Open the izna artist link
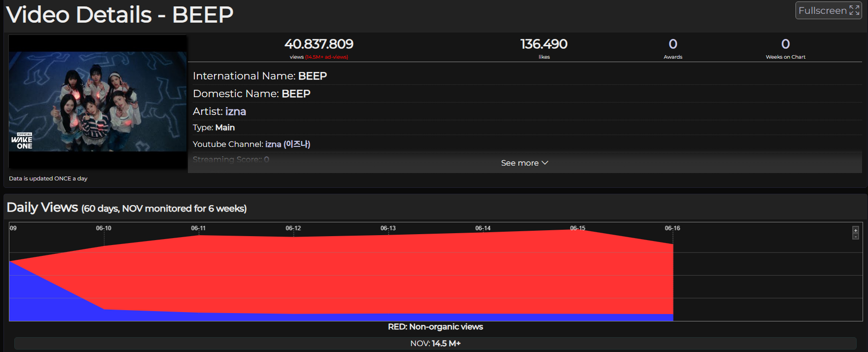This screenshot has height=352, width=868. coord(236,111)
